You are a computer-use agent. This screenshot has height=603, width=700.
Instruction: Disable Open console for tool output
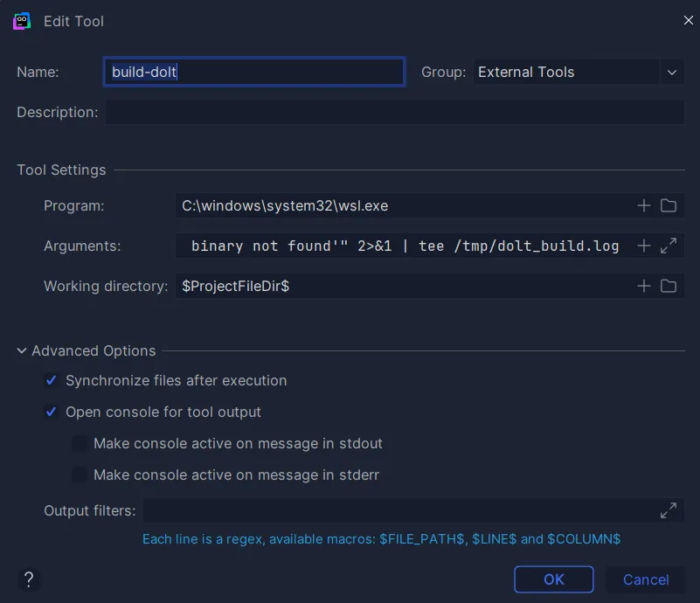coord(51,412)
